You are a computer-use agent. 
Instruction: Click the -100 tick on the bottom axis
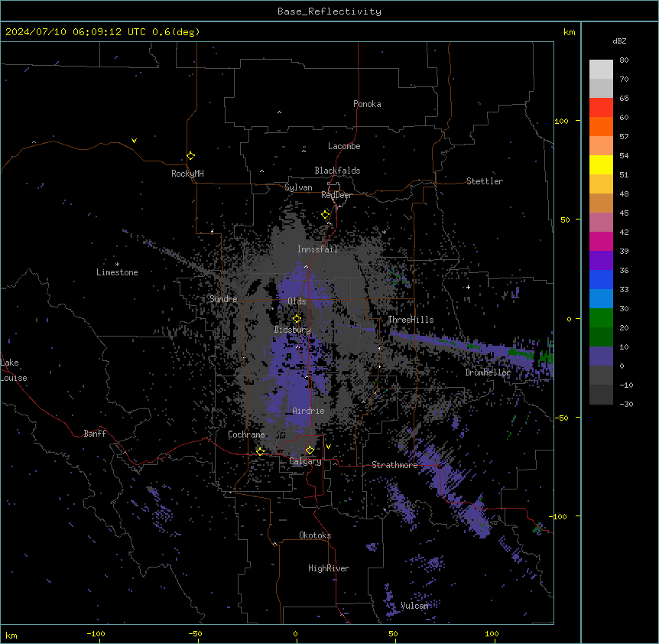[x=96, y=633]
